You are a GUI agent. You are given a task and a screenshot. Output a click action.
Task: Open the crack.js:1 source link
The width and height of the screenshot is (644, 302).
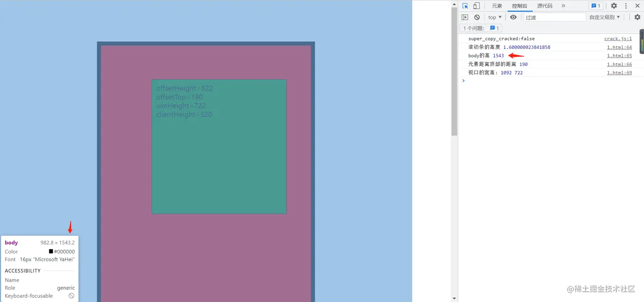(x=618, y=39)
